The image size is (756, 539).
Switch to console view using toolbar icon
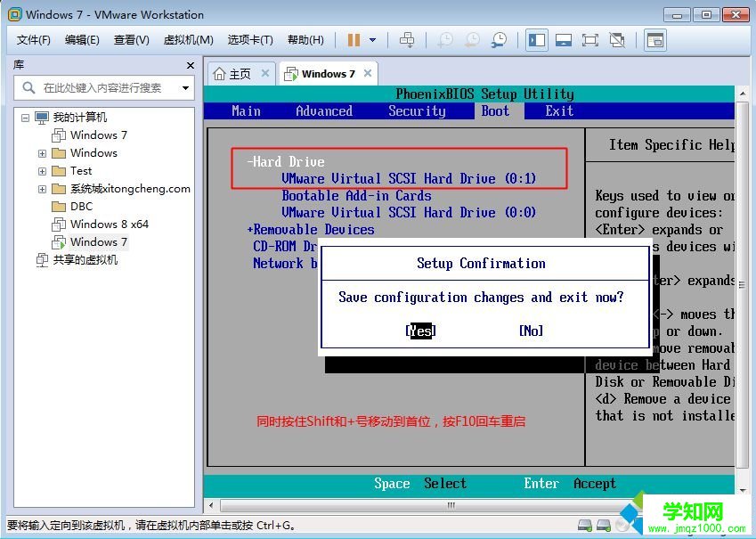[x=562, y=39]
